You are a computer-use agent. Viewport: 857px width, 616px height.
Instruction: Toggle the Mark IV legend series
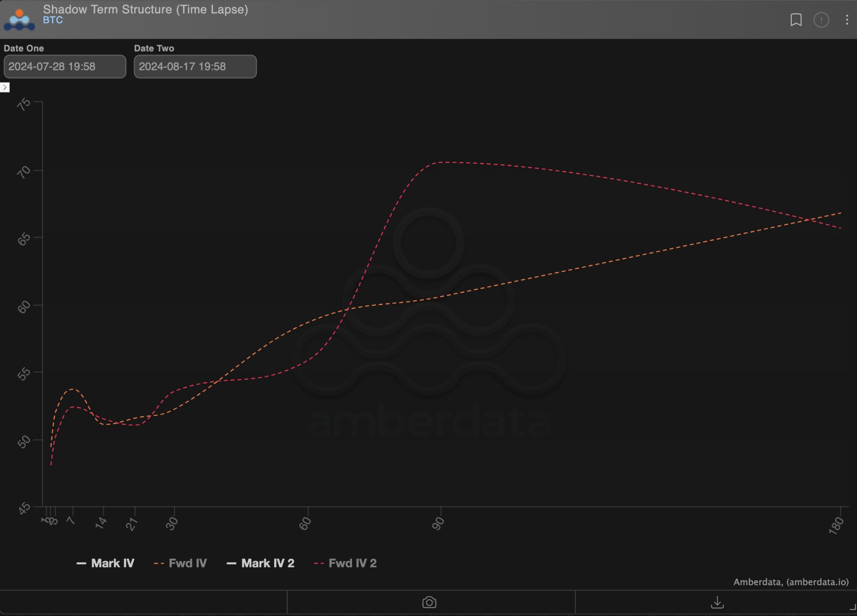pos(105,563)
